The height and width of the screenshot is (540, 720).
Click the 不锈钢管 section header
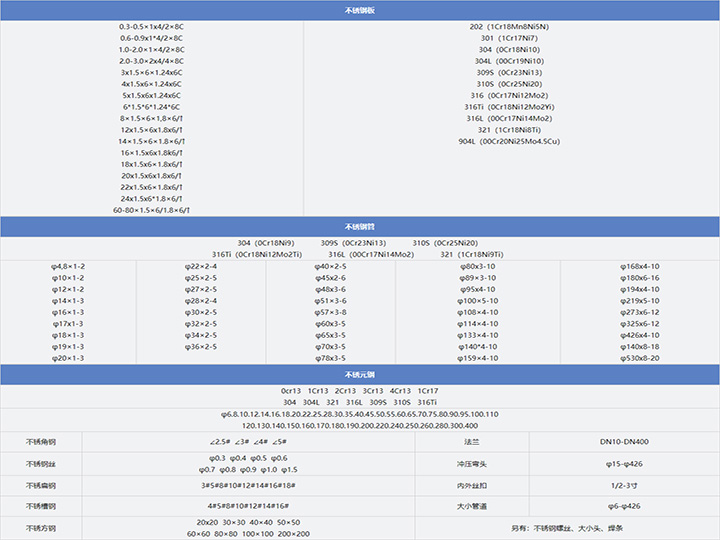click(359, 227)
